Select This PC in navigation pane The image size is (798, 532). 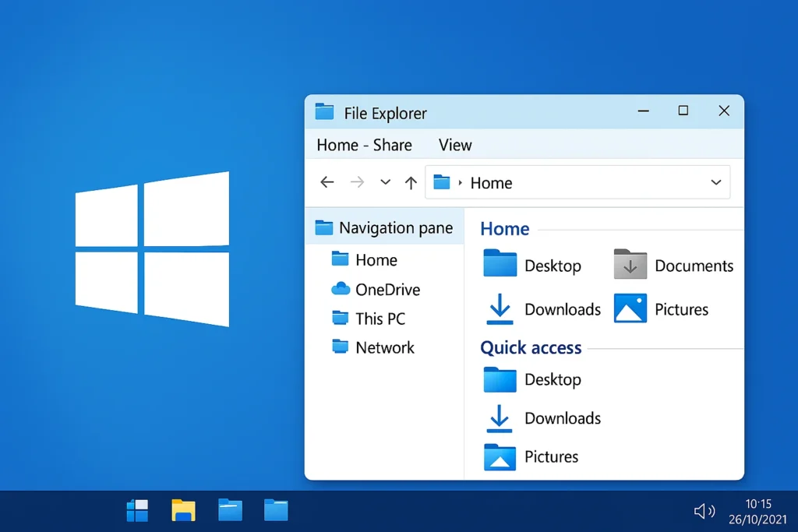coord(380,319)
